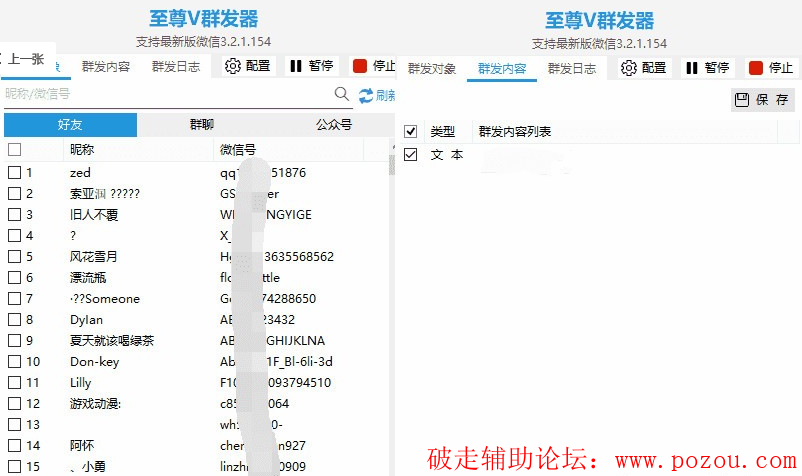Select the 公众号 official accounts tab
The height and width of the screenshot is (476, 802).
333,125
